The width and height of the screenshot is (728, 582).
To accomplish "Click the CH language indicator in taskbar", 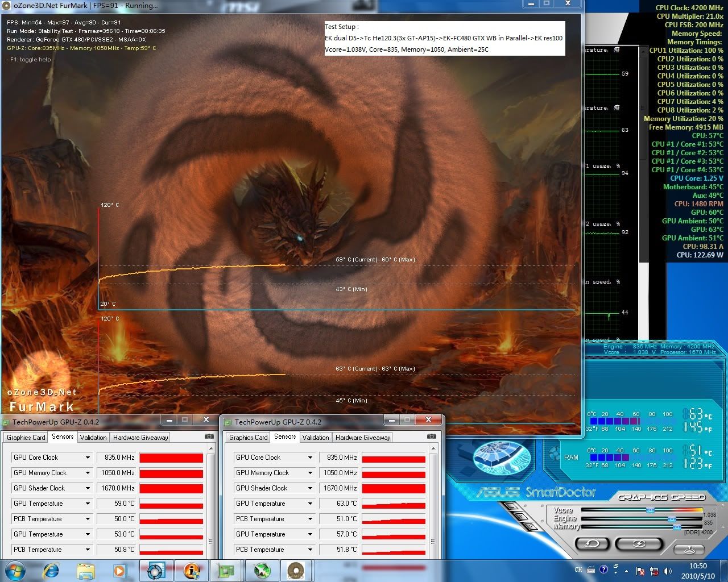I will coord(578,569).
